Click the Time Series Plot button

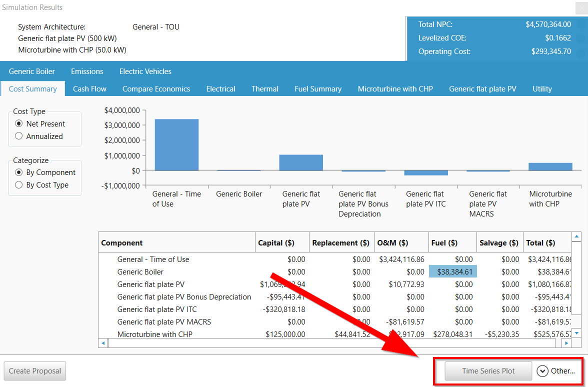click(x=488, y=371)
